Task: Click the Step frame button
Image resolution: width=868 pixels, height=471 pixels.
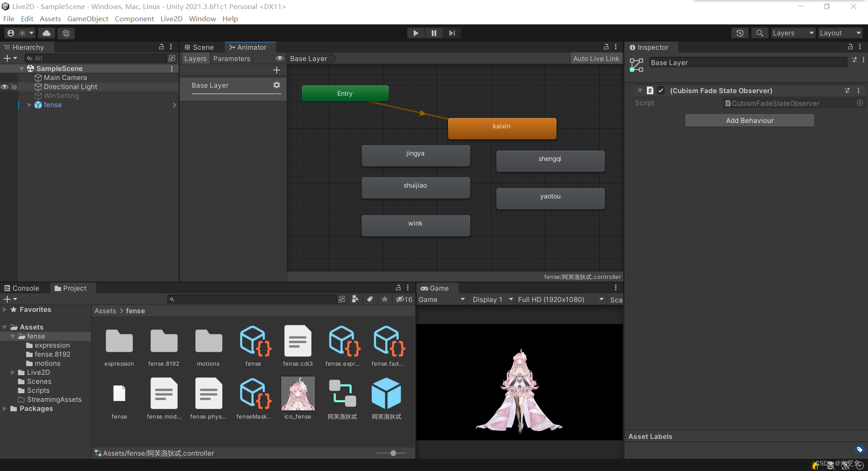Action: [452, 33]
